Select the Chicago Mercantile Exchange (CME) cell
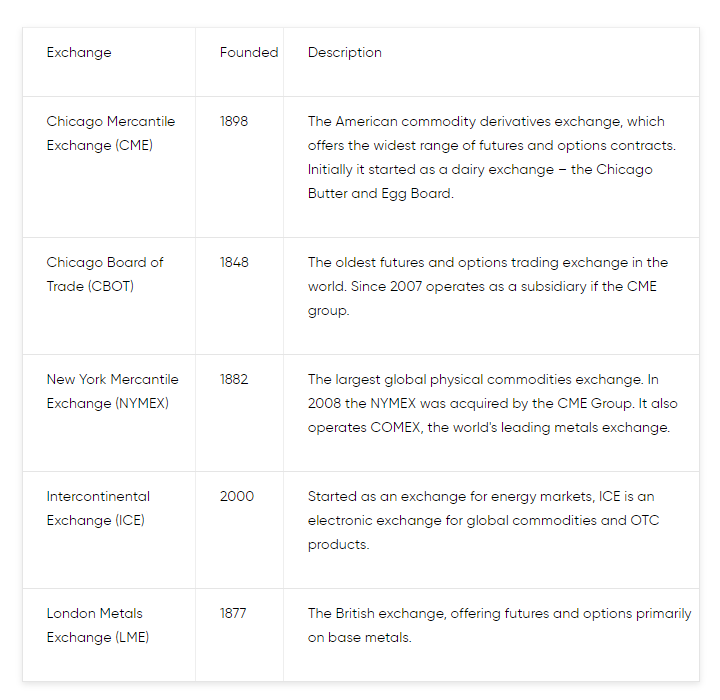 click(x=111, y=133)
